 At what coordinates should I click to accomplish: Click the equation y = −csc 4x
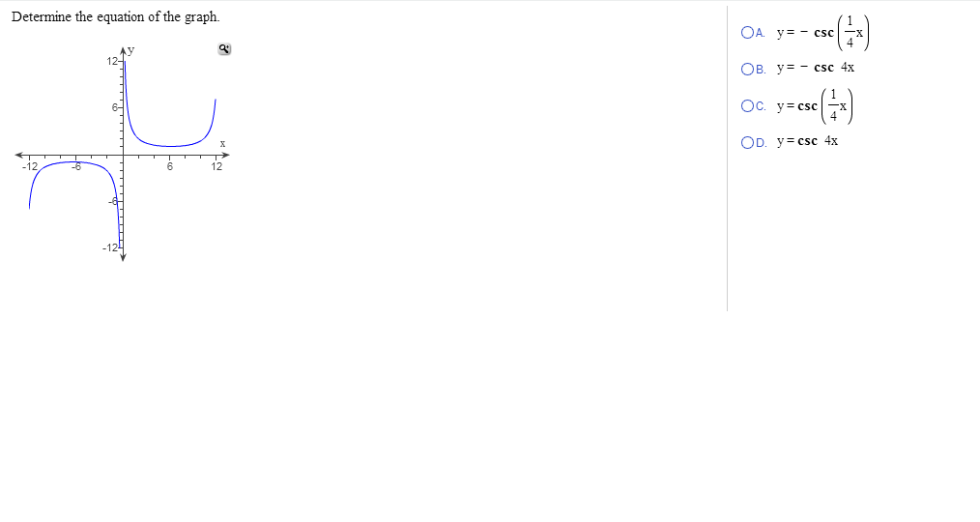pos(816,68)
